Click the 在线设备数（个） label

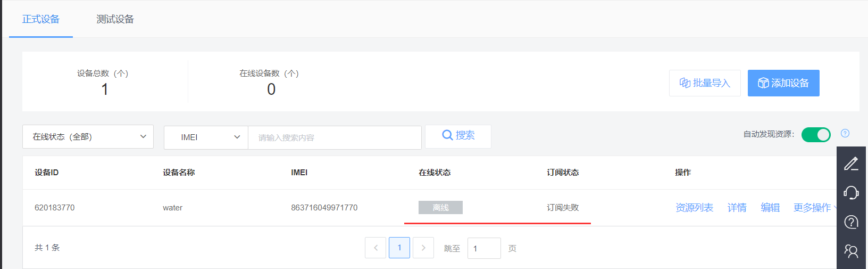click(269, 74)
